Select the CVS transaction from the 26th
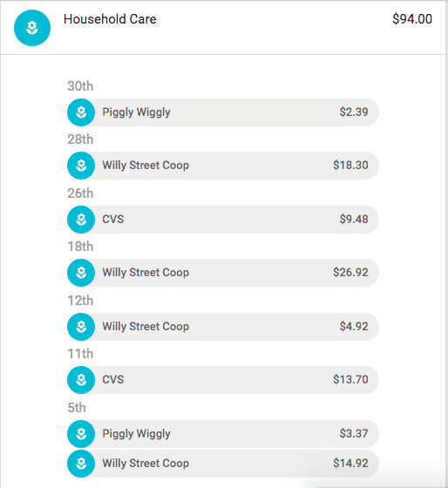448x488 pixels. point(223,220)
